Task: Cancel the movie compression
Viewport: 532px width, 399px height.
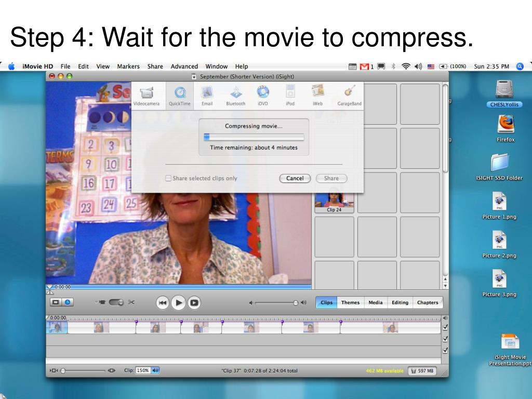Action: click(x=295, y=179)
